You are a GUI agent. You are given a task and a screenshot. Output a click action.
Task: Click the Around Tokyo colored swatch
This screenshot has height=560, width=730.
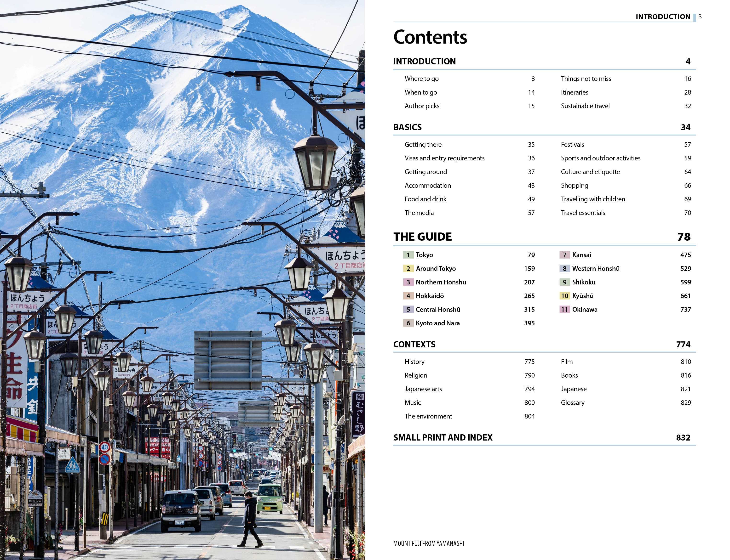[x=408, y=268]
